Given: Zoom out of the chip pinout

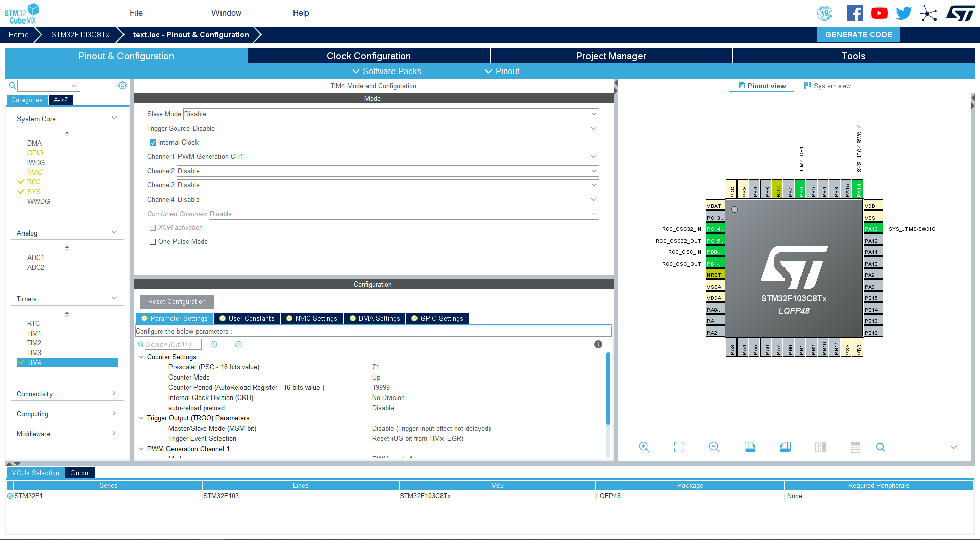Looking at the screenshot, I should point(715,447).
